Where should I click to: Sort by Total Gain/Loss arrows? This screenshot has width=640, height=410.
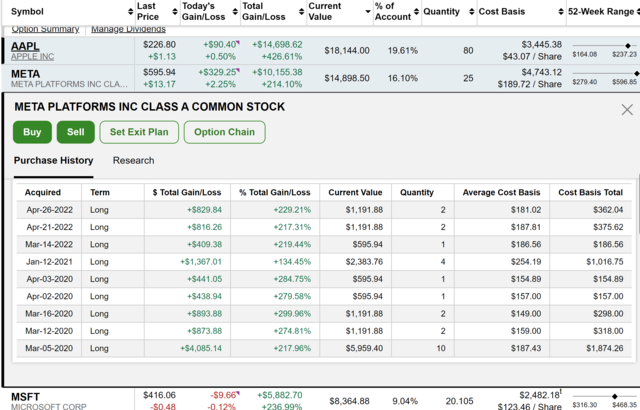point(301,11)
